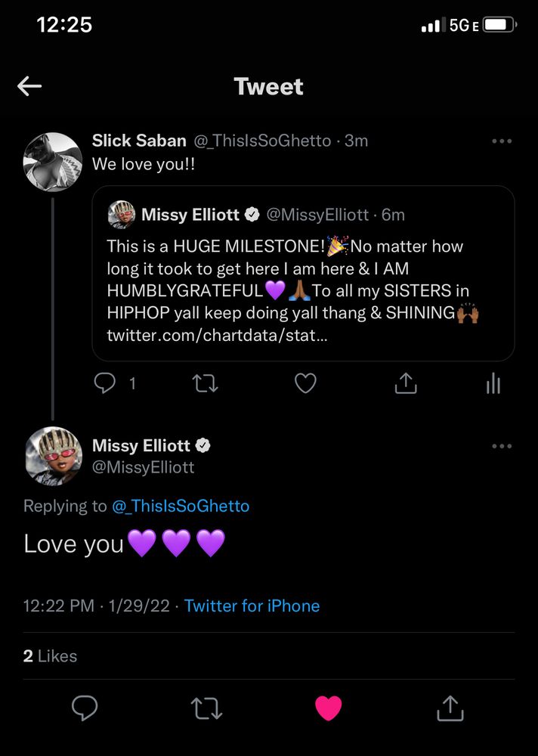The height and width of the screenshot is (756, 538).
Task: Open Slick Saban's profile picture
Action: point(52,162)
